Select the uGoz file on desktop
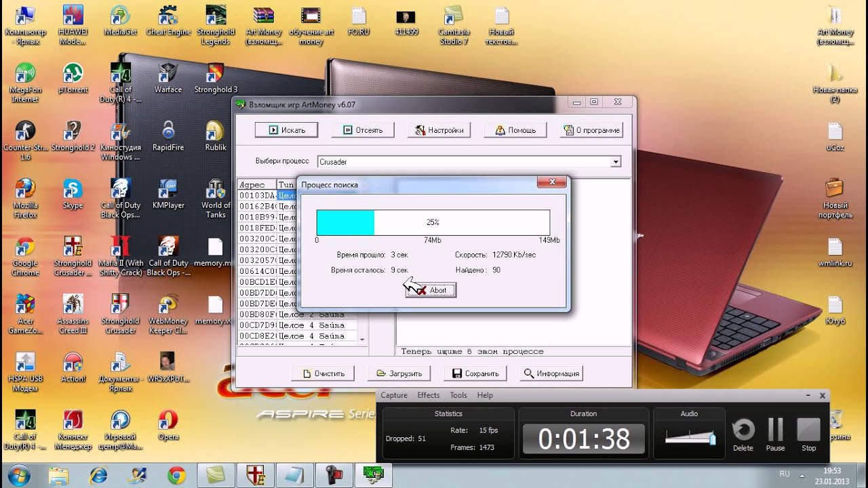This screenshot has height=488, width=868. [x=835, y=137]
